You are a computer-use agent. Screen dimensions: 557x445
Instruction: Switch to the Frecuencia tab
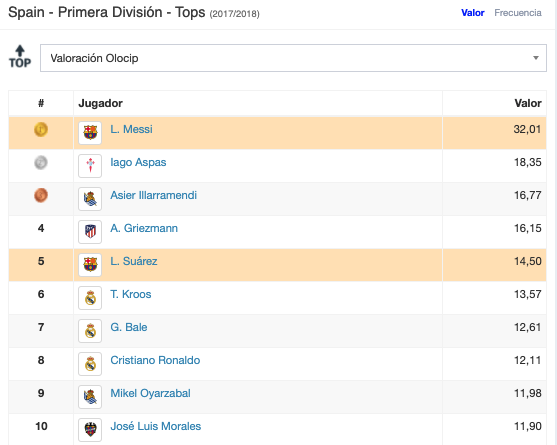coord(518,13)
